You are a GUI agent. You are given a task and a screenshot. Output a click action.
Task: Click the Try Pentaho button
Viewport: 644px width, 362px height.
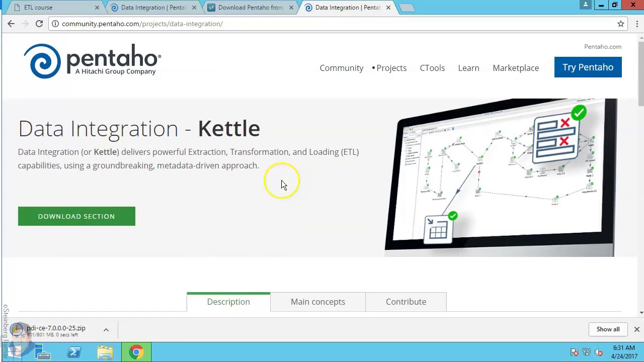tap(588, 67)
